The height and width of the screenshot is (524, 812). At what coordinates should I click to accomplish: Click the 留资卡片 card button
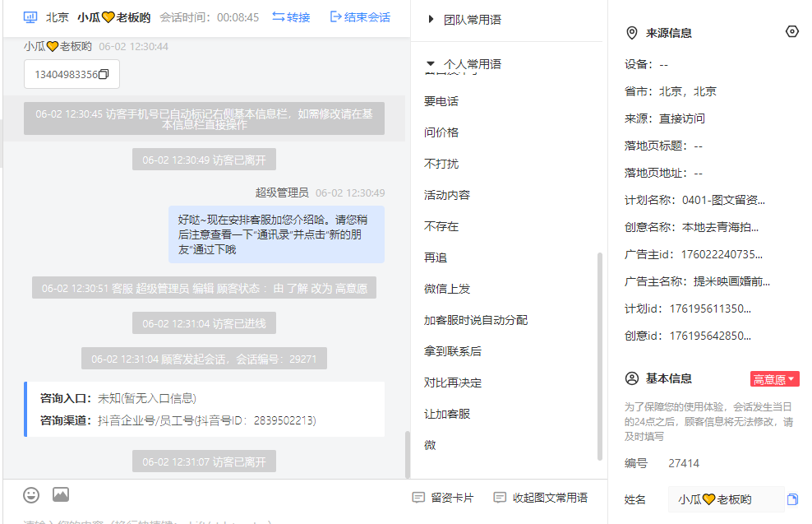tap(443, 498)
